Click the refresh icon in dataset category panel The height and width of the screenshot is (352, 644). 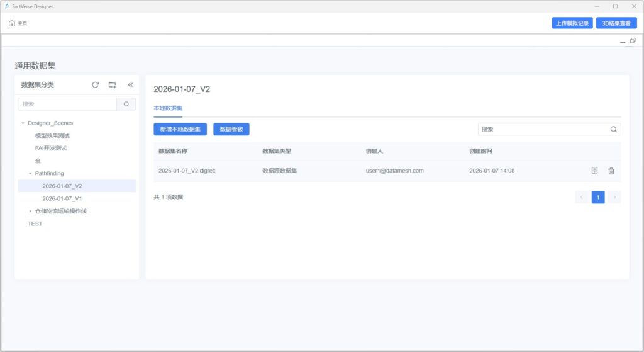(96, 85)
